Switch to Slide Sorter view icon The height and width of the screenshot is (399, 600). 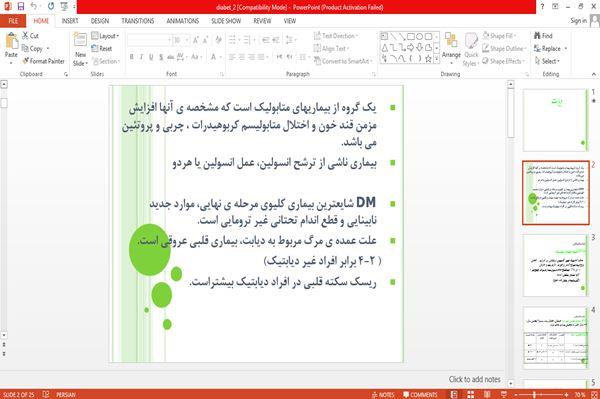coord(471,394)
